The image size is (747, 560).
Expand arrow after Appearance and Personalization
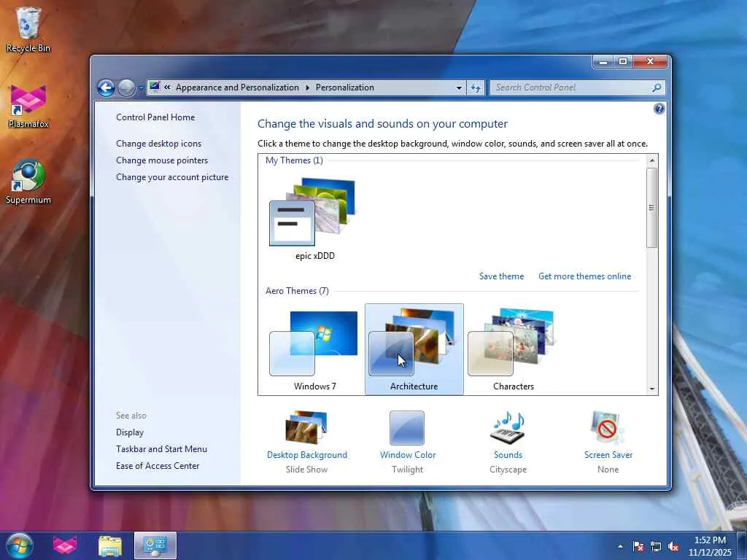pyautogui.click(x=307, y=87)
